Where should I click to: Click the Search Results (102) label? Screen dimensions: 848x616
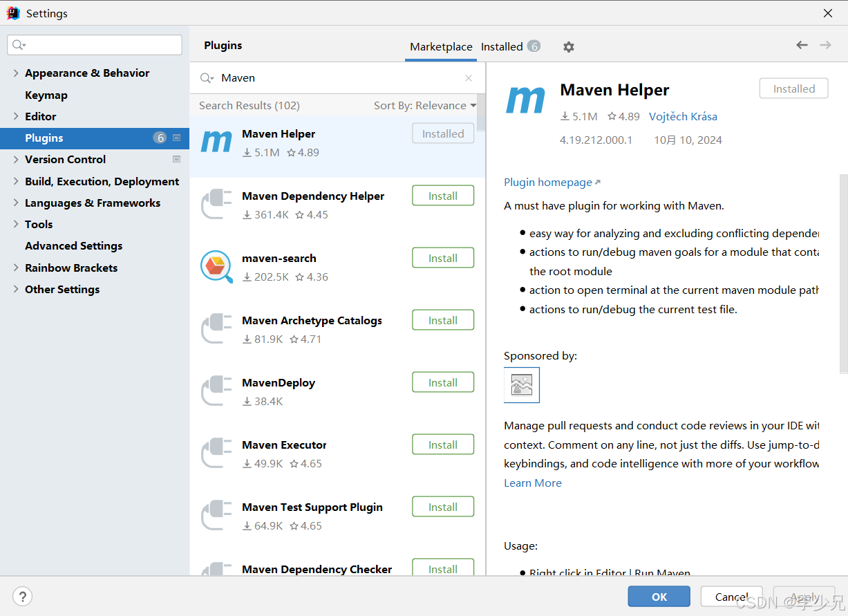(x=249, y=106)
